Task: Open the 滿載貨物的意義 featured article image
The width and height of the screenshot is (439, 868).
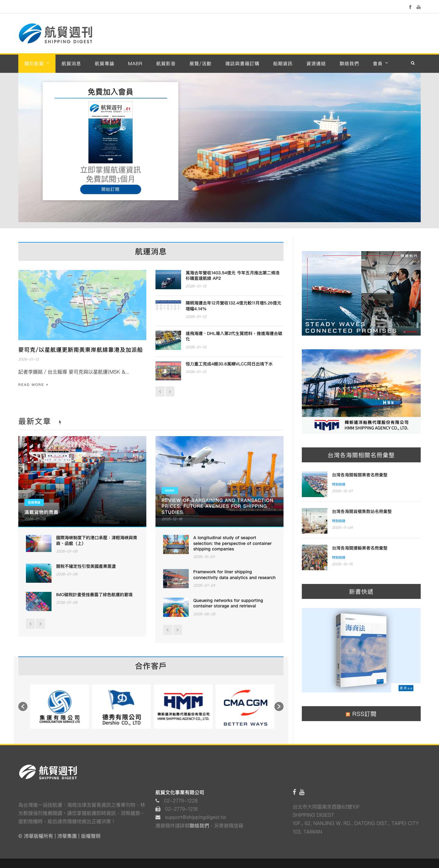Action: point(82,481)
